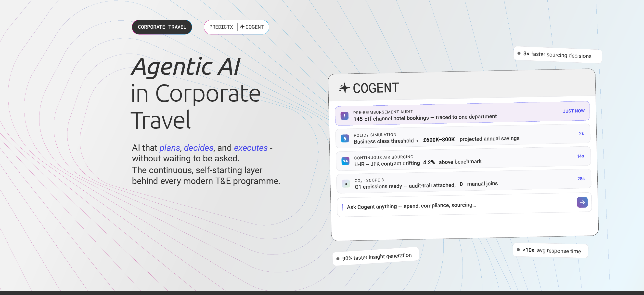Click the £600K–800K savings figure
Image resolution: width=644 pixels, height=295 pixels.
[x=439, y=140]
